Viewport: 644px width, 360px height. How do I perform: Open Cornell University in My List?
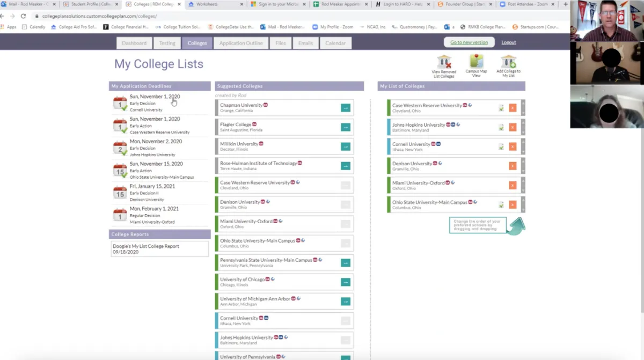coord(411,144)
